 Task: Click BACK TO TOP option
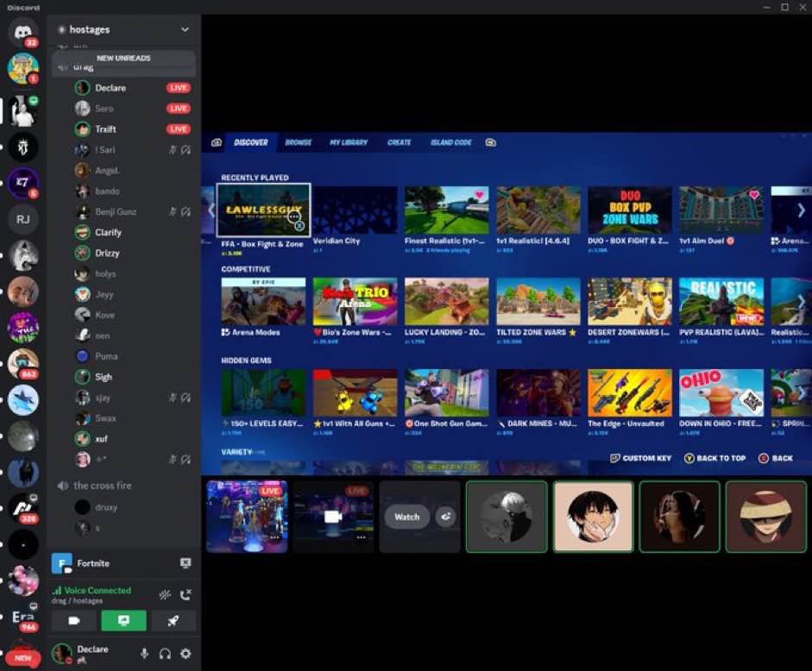[715, 458]
